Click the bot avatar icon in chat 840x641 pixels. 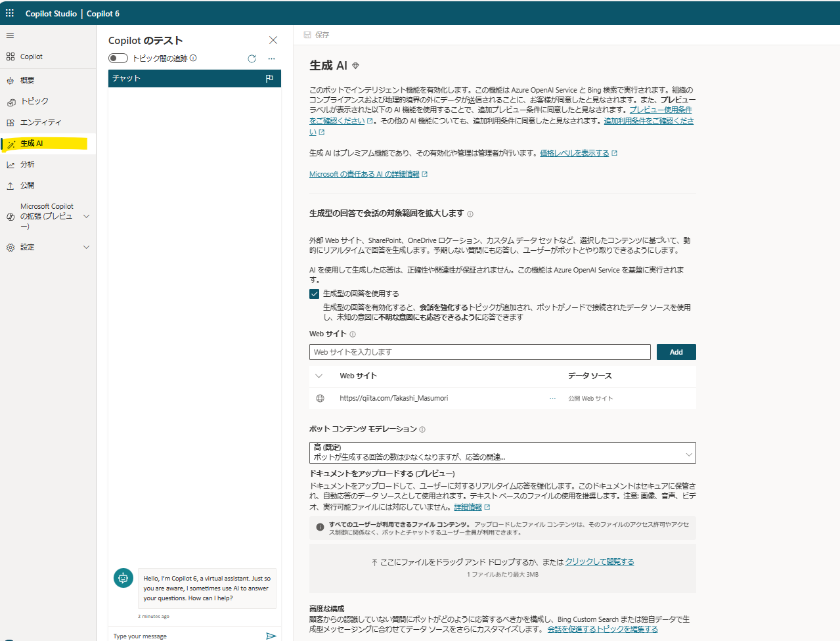click(x=123, y=578)
